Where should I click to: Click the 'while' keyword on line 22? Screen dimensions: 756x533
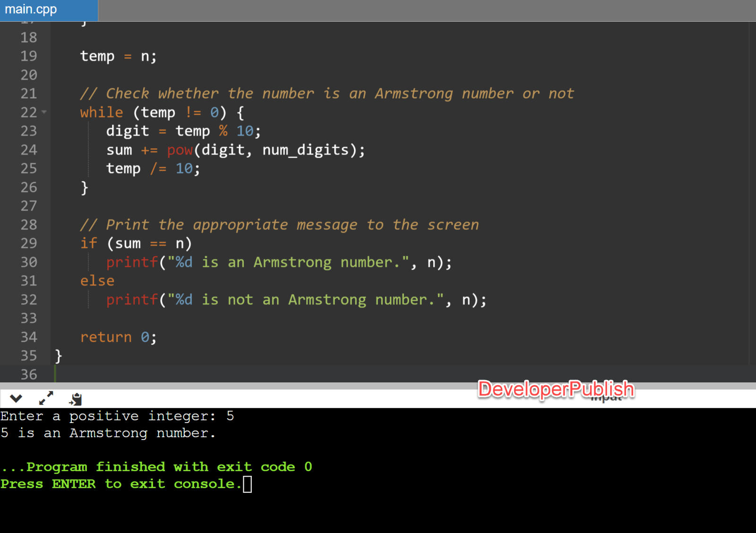tap(102, 112)
